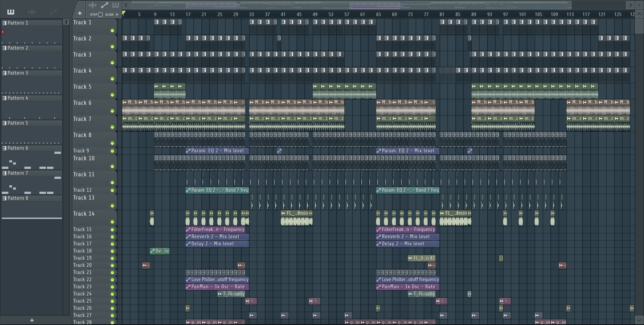The height and width of the screenshot is (325, 644).
Task: Disable Track 27 via its green LED
Action: [x=112, y=316]
